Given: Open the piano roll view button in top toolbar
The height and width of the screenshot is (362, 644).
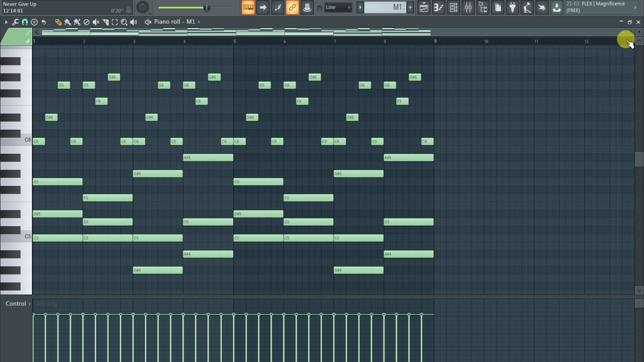Looking at the screenshot, I should pyautogui.click(x=439, y=7).
